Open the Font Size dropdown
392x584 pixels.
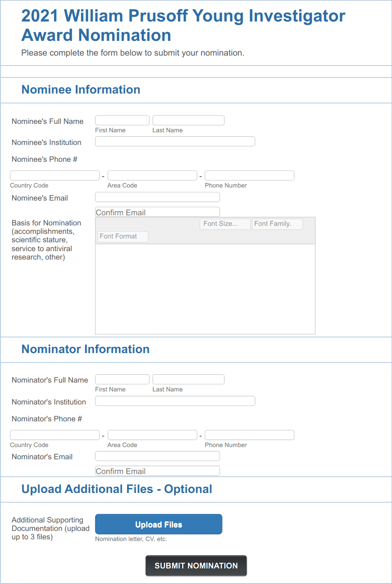point(225,224)
